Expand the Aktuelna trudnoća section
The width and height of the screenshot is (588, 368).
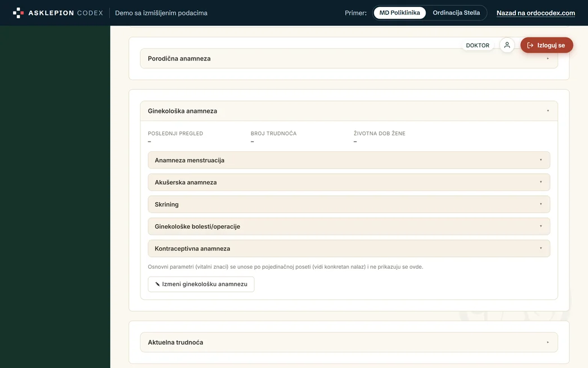tap(349, 343)
